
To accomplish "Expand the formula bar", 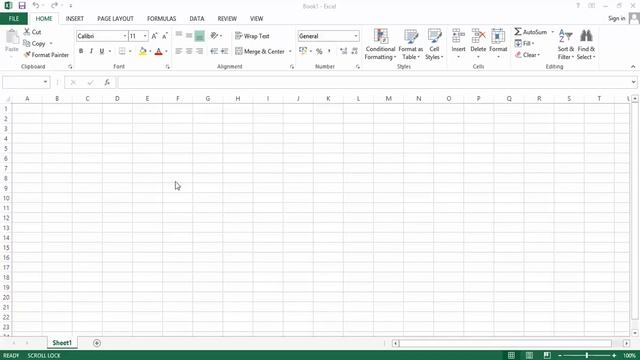I will (x=633, y=82).
